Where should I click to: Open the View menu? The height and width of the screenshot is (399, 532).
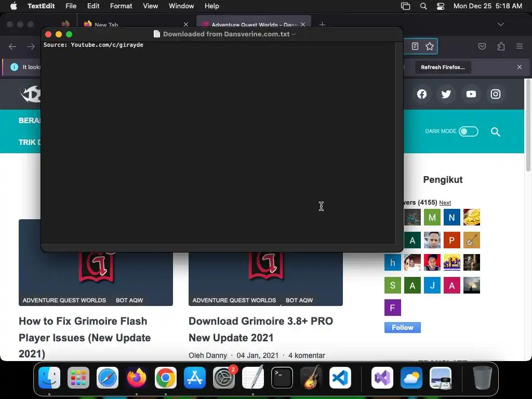(x=150, y=6)
